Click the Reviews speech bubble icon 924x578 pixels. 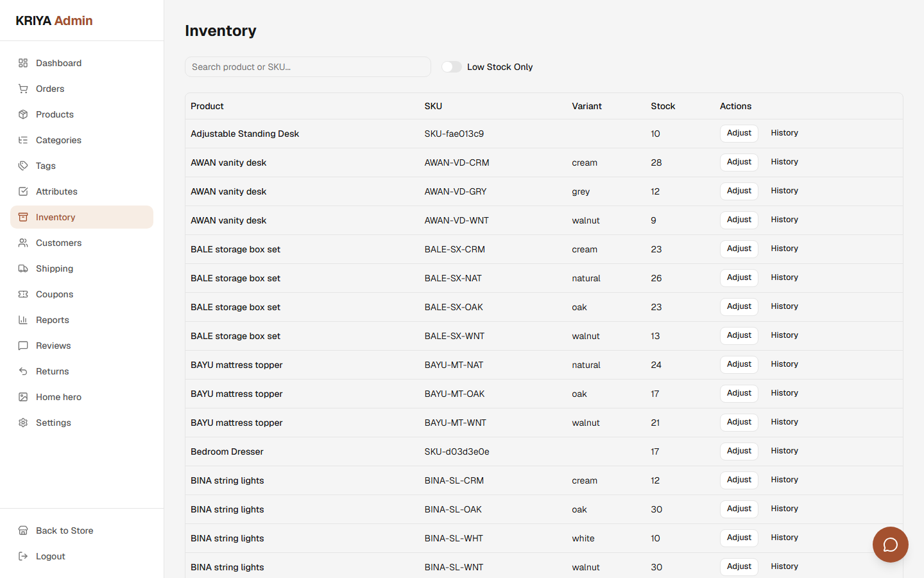coord(23,346)
